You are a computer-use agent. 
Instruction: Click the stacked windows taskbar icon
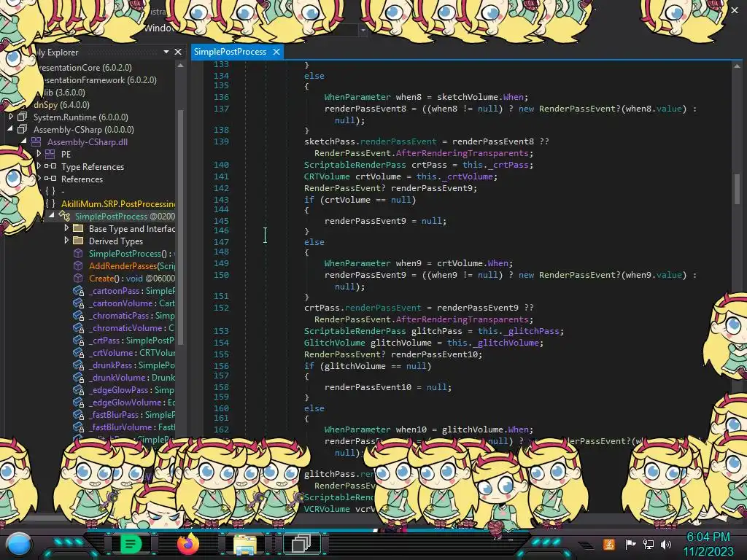(x=301, y=544)
